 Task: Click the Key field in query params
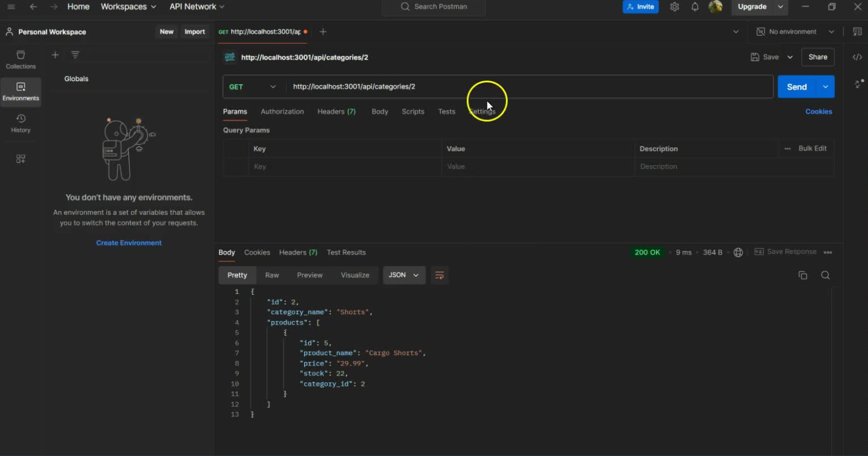coord(344,166)
